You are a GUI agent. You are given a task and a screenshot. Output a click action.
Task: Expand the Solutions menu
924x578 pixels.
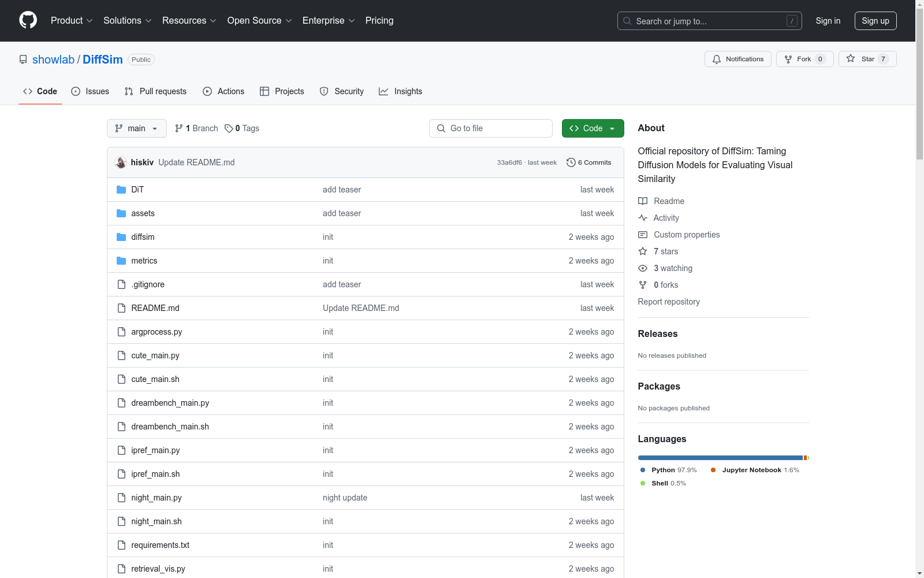[128, 20]
